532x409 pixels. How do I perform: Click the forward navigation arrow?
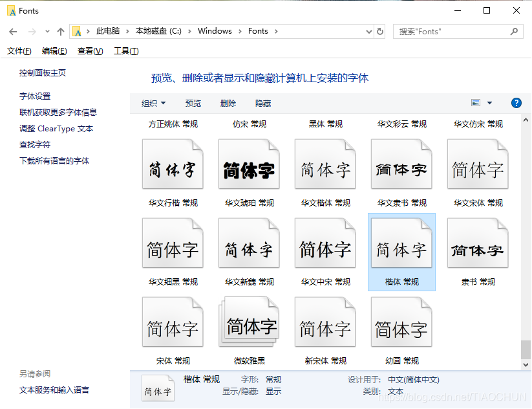[x=32, y=32]
